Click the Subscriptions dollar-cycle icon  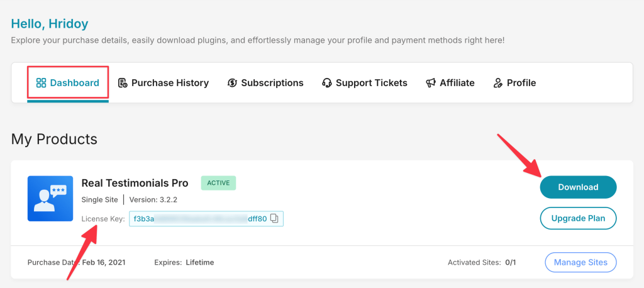[x=232, y=83]
